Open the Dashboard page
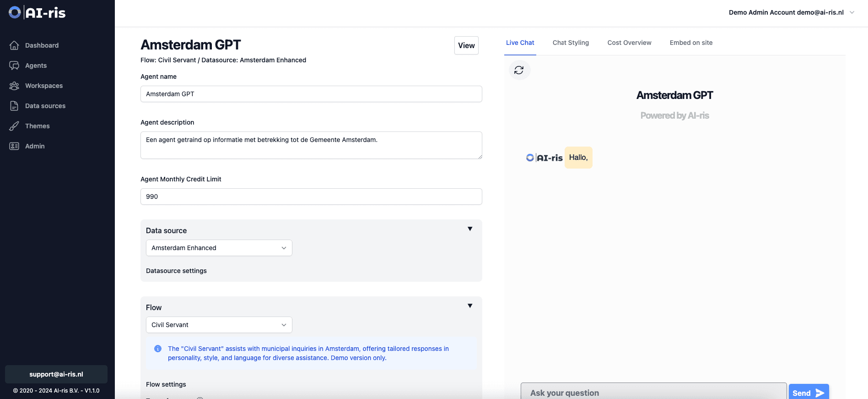The height and width of the screenshot is (399, 868). pyautogui.click(x=42, y=45)
